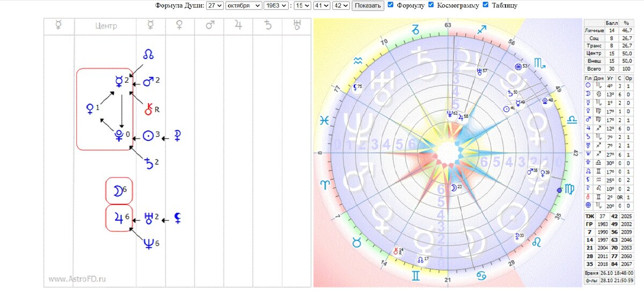This screenshot has height=295, width=644.
Task: Uncheck the Формулу checkbox
Action: tap(390, 5)
